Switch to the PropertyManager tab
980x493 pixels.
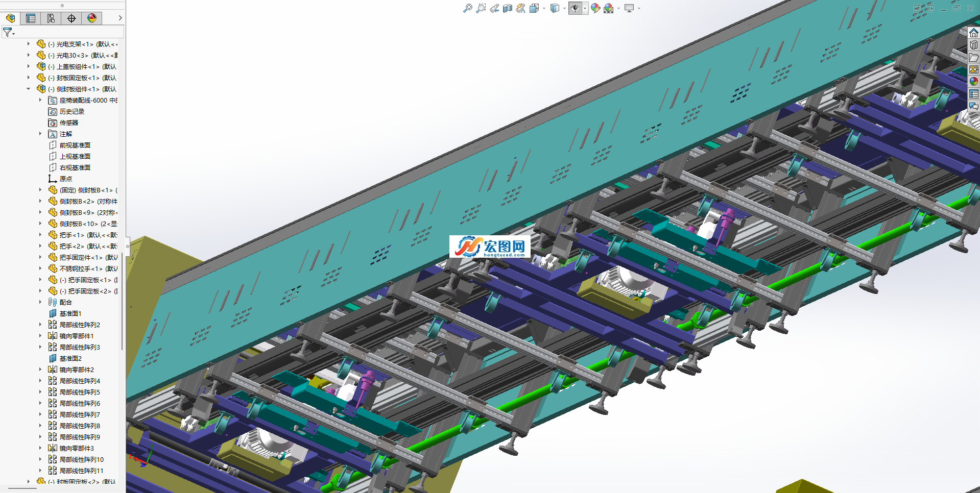(31, 18)
